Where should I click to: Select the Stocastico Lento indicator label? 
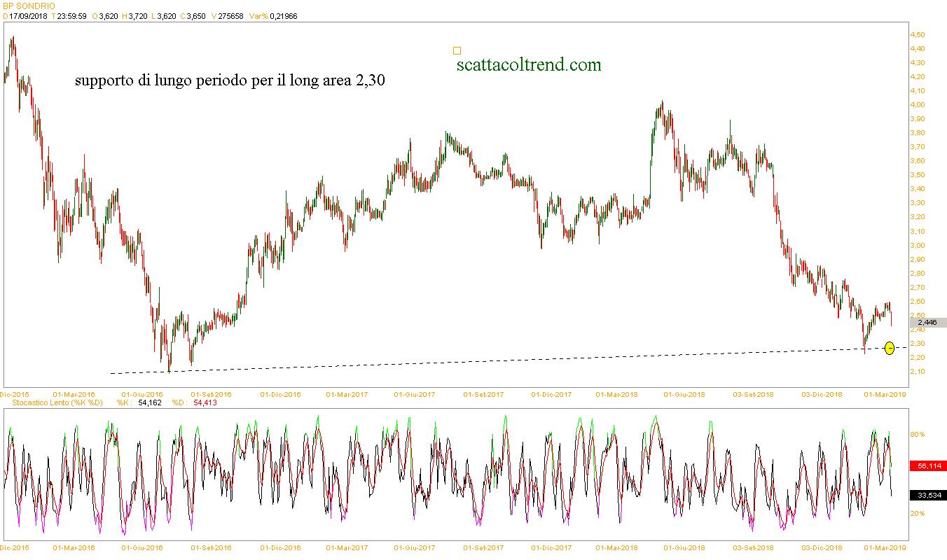tap(53, 402)
